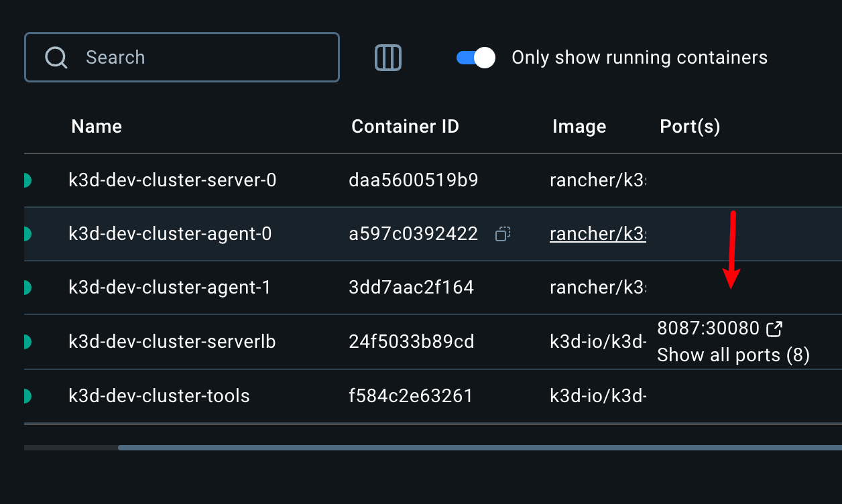Click the Port(s) column header

tap(690, 127)
